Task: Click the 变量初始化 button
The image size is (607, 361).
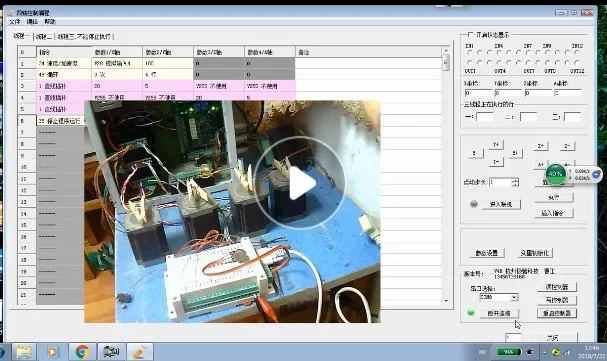Action: point(535,253)
